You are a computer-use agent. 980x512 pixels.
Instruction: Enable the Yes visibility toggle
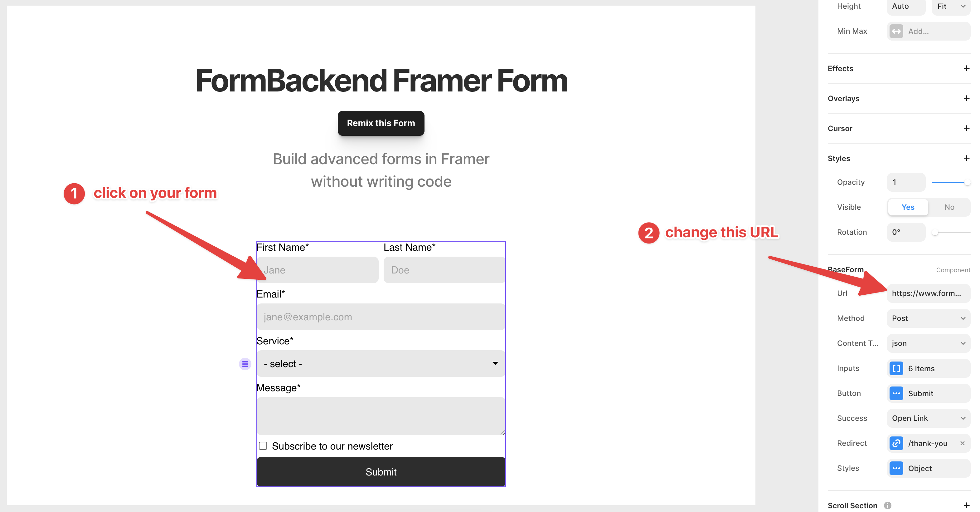[907, 207]
